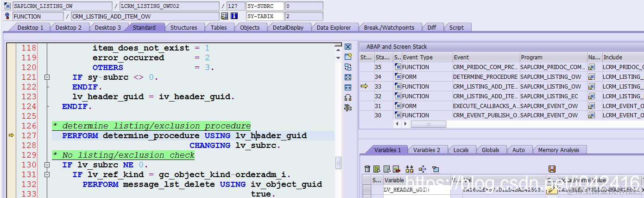This screenshot has width=644, height=198.
Task: Open the Memory Analysis tab
Action: 559,150
